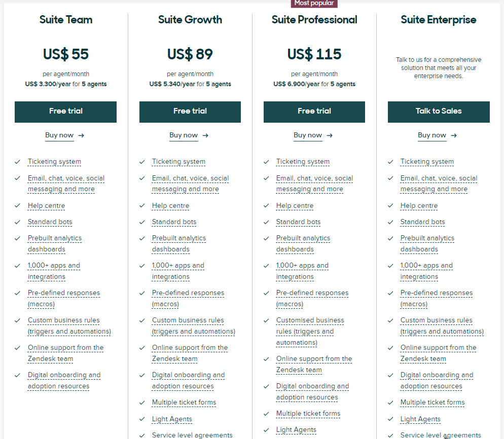Start the Free trial for Suite Growth
Image resolution: width=504 pixels, height=439 pixels.
190,112
